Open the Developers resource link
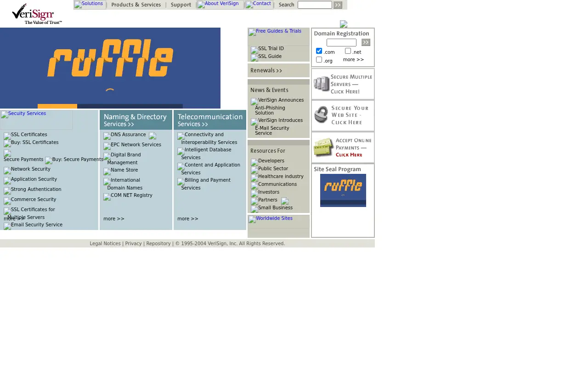The width and height of the screenshot is (588, 368). click(271, 161)
